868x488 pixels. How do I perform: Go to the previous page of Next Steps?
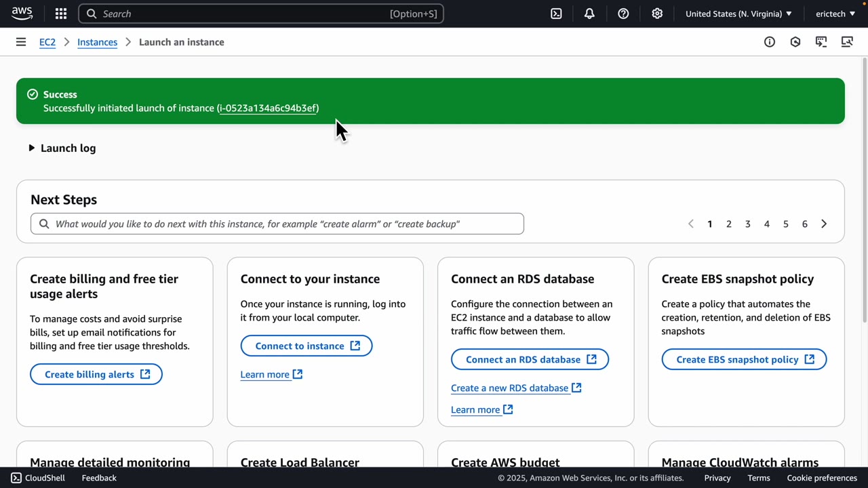pos(691,224)
